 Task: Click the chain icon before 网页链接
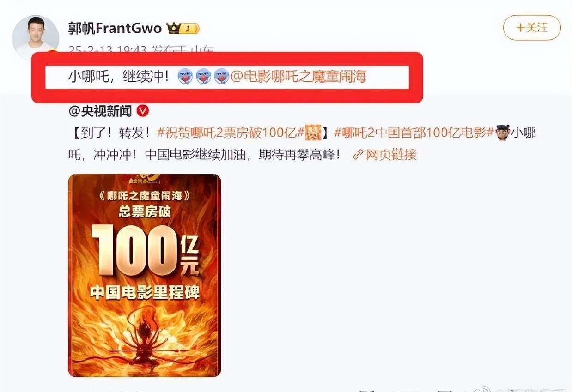[358, 155]
